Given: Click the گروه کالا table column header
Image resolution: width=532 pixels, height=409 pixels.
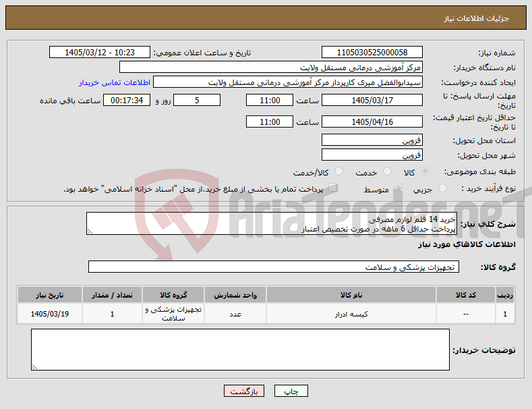Looking at the screenshot, I should (x=173, y=295).
